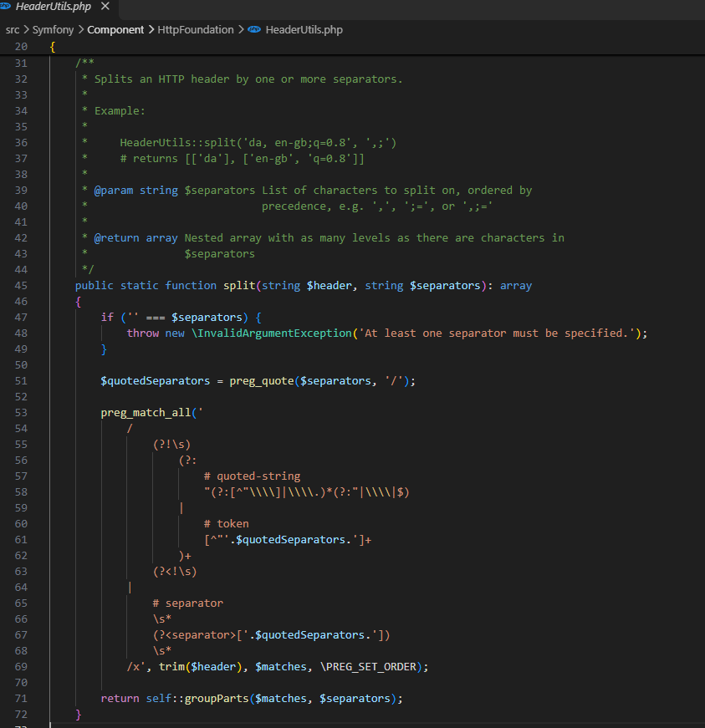
Task: Click '(?!\s)' lookahead on line 55
Action: (x=171, y=445)
